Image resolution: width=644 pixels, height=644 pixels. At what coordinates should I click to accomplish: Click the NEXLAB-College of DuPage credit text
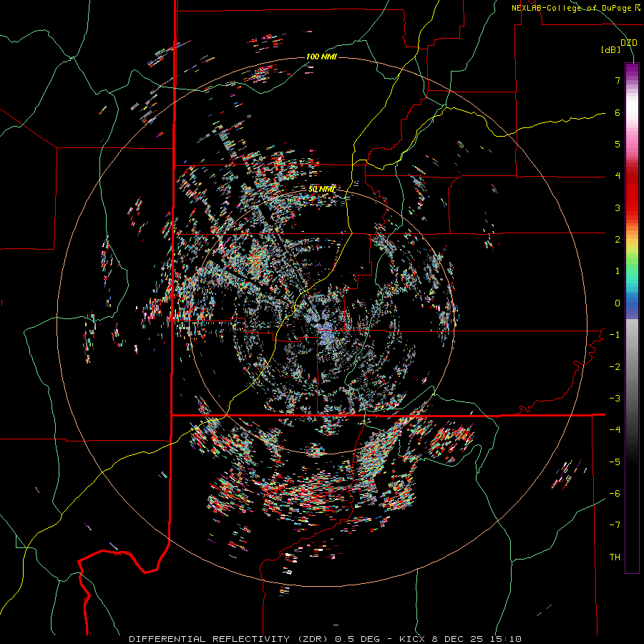(x=575, y=8)
